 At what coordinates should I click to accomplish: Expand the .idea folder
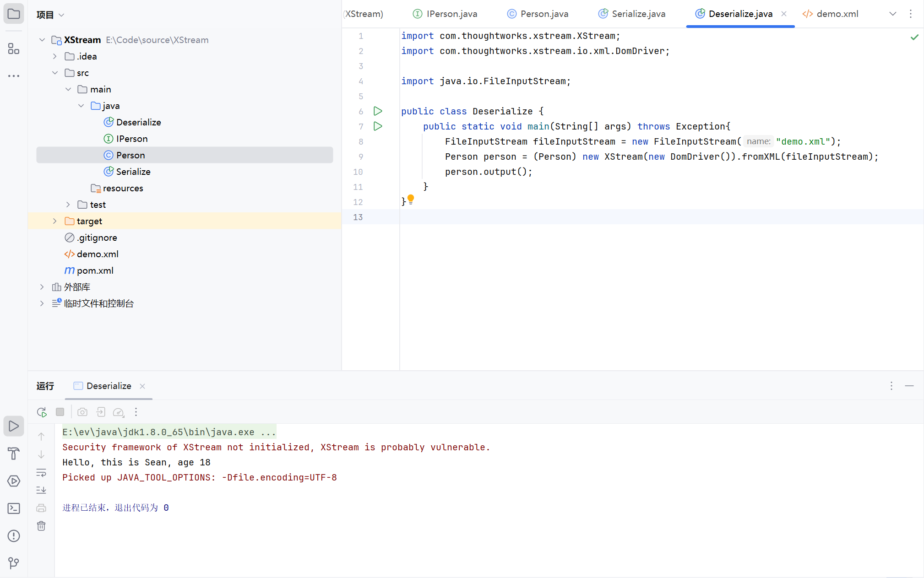(55, 56)
